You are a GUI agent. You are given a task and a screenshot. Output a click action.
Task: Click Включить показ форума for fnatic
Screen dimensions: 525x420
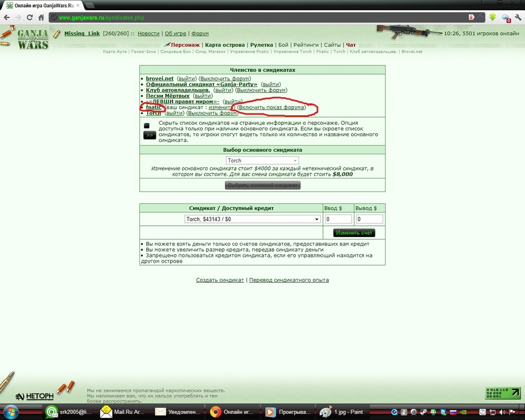[272, 107]
